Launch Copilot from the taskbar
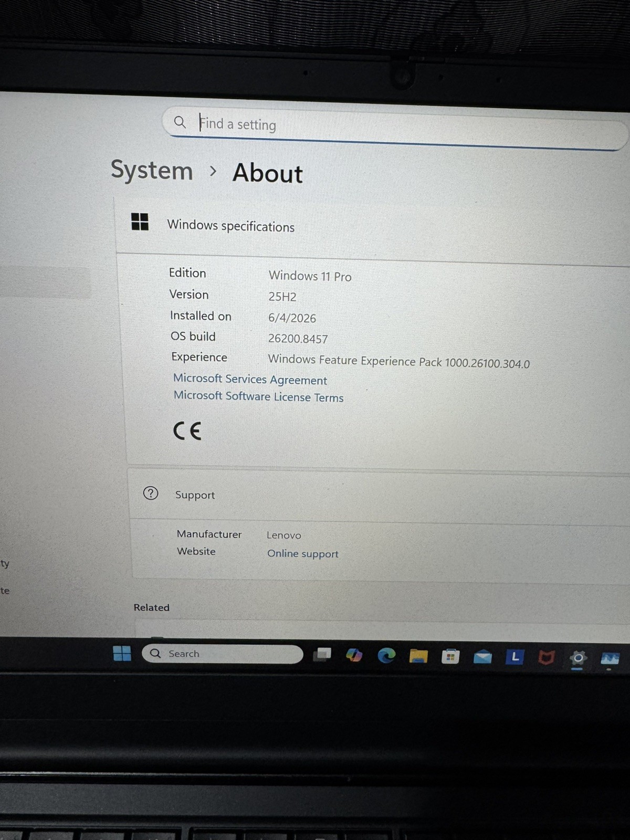The width and height of the screenshot is (630, 840). click(x=354, y=655)
